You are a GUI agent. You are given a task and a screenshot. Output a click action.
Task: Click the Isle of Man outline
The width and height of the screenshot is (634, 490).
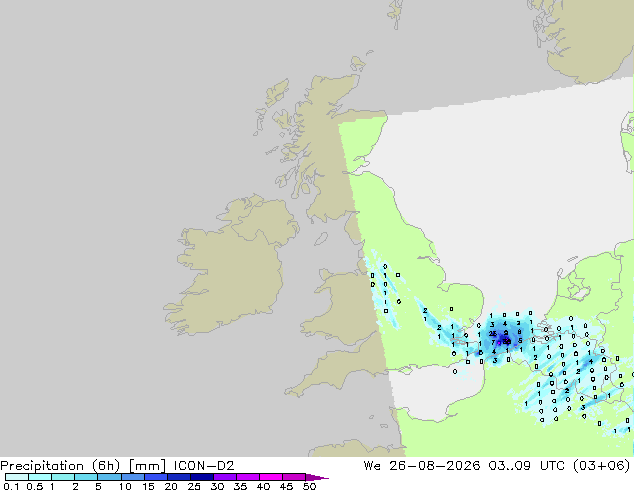pos(321,239)
